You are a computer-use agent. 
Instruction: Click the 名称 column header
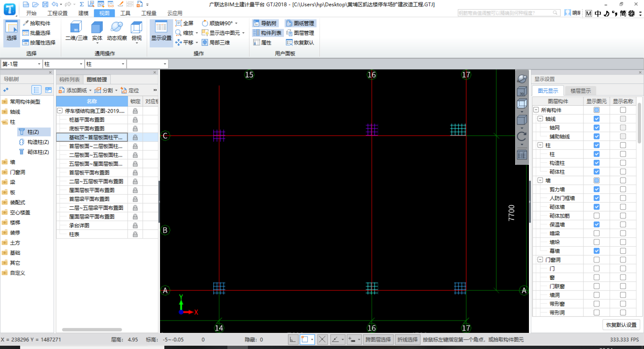tap(92, 101)
